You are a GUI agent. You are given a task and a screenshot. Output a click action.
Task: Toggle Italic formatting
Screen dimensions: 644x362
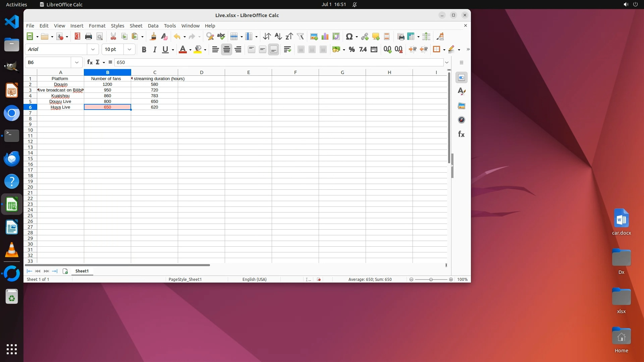[x=155, y=50]
